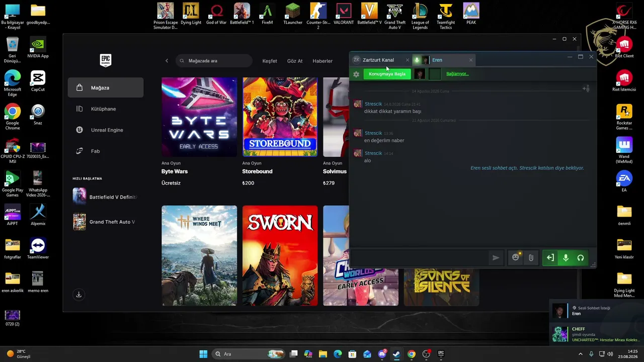Click the send message arrow in Steam chat
The width and height of the screenshot is (644, 362).
point(496,258)
